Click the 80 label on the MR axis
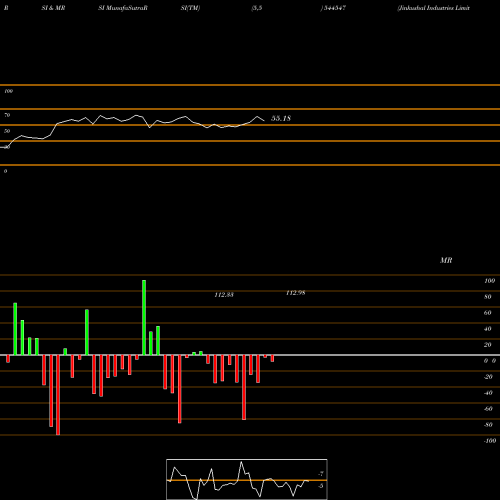This screenshot has height=500, width=500. coord(488,297)
